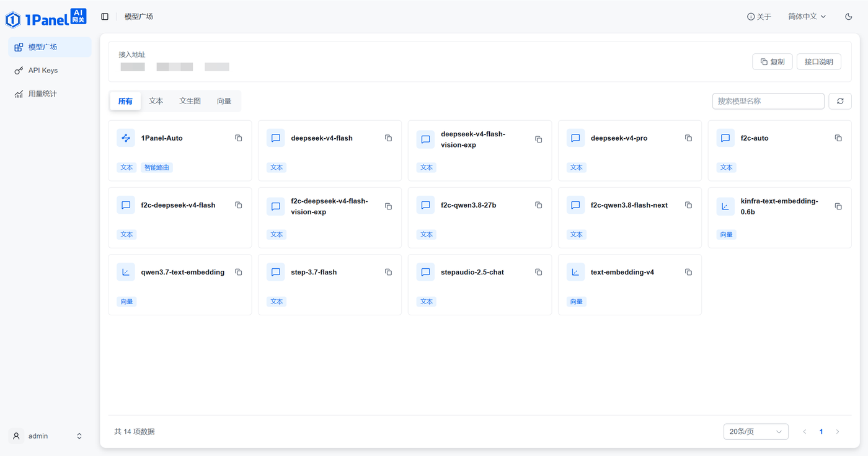Refresh the model list
The width and height of the screenshot is (868, 456).
(840, 101)
